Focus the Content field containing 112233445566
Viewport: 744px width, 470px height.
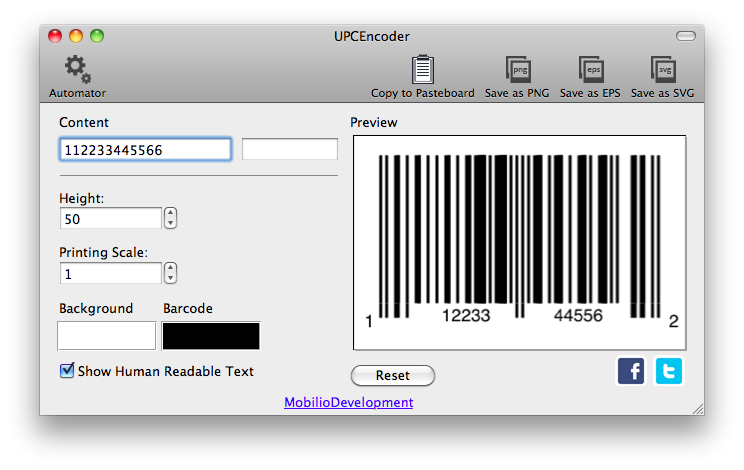(146, 150)
